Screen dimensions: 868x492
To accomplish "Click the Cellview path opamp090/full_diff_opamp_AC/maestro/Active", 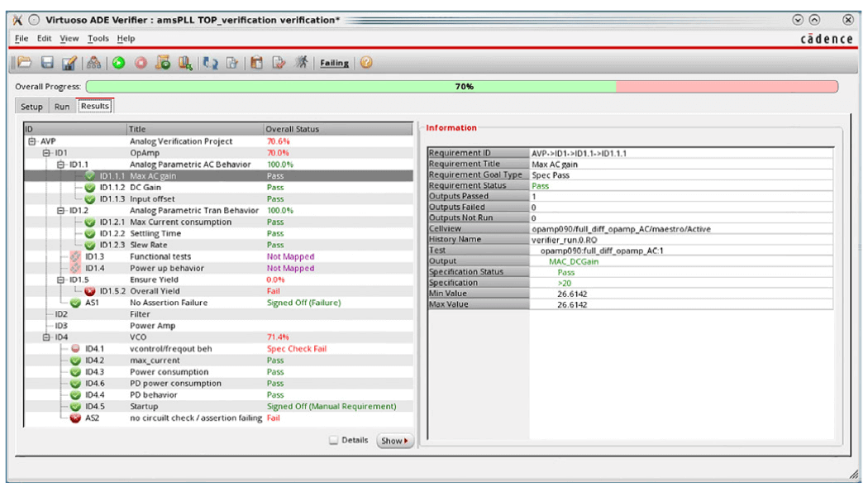I will tap(621, 229).
